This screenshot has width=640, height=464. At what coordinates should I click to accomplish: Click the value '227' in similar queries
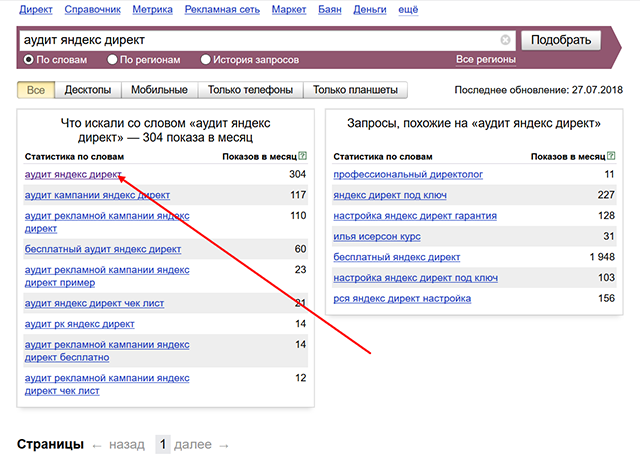[x=606, y=195]
